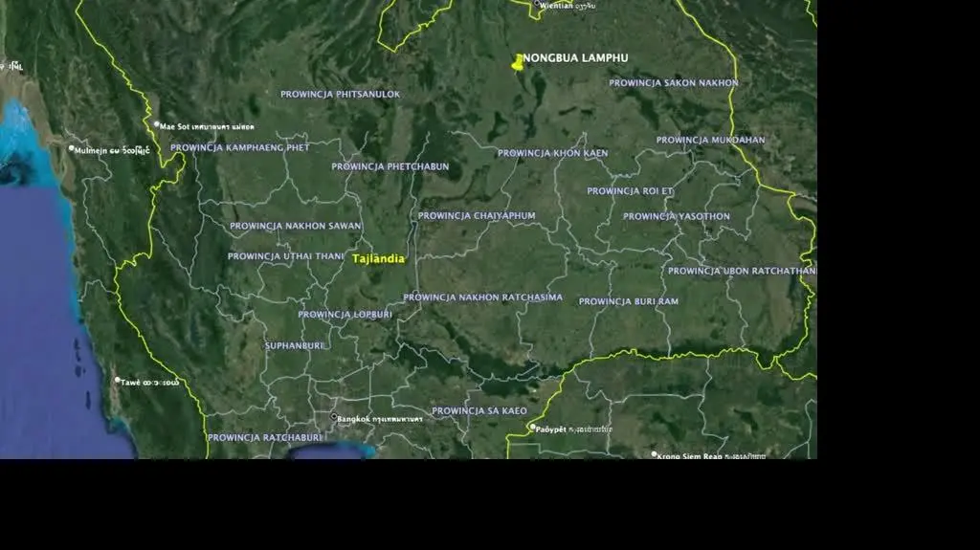This screenshot has height=550, width=980.
Task: Click the Prowincja Ubon Ratchathani label
Action: [742, 271]
